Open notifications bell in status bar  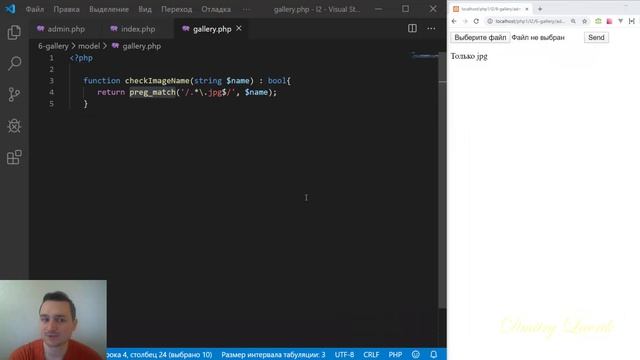(x=433, y=354)
